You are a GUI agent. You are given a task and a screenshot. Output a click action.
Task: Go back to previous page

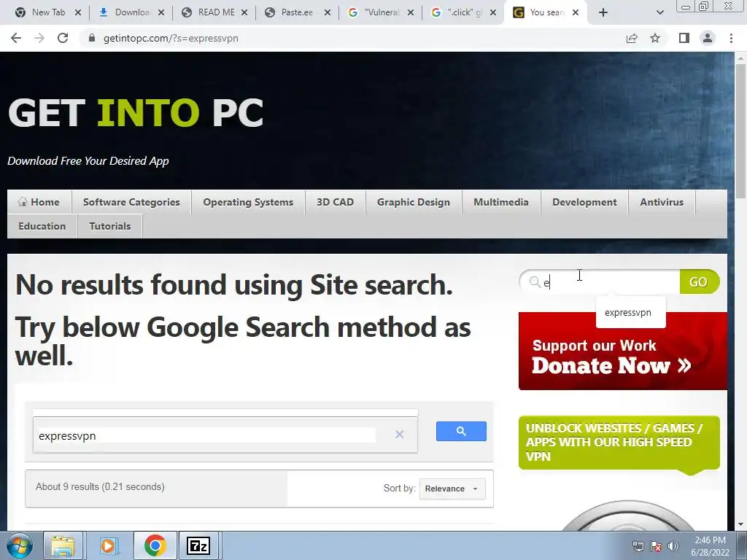point(16,38)
